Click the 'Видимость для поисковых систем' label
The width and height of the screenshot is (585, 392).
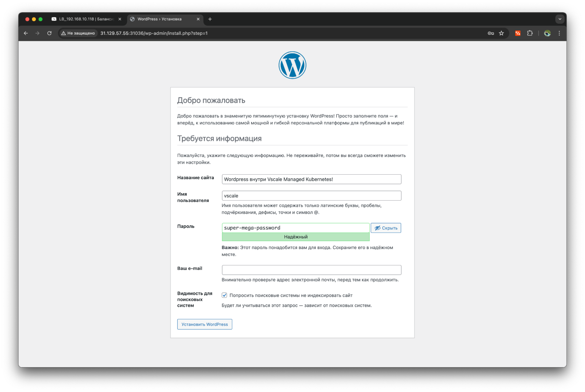tap(195, 299)
